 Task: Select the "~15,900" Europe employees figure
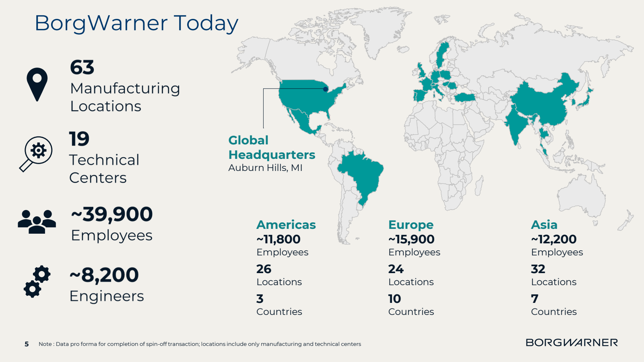(411, 239)
